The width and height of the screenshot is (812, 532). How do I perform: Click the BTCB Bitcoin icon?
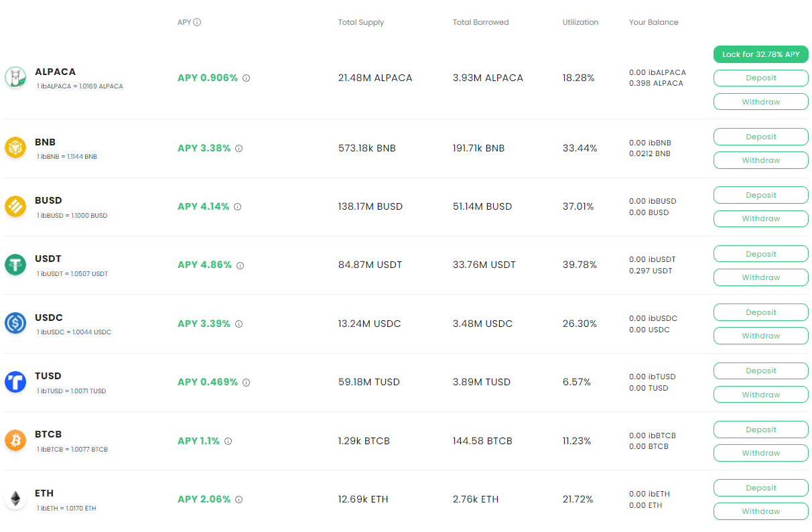15,440
